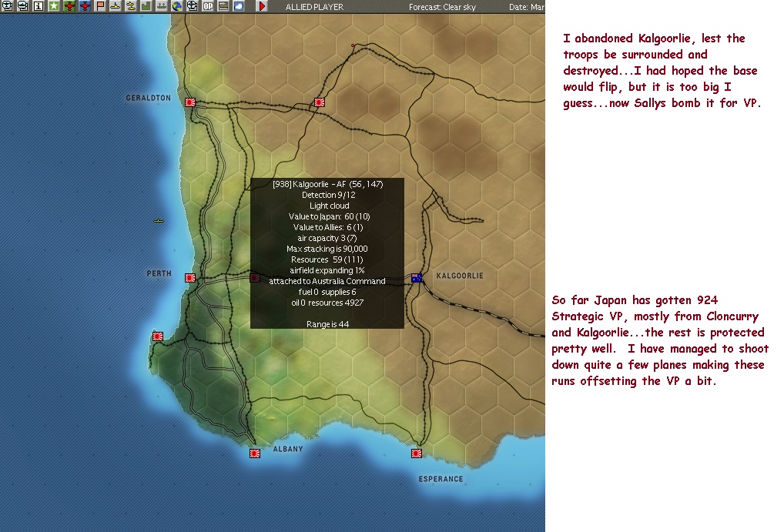Viewport: 784px width, 532px height.
Task: Click 'Value to Japan: 60 (10)' line
Action: pos(329,216)
